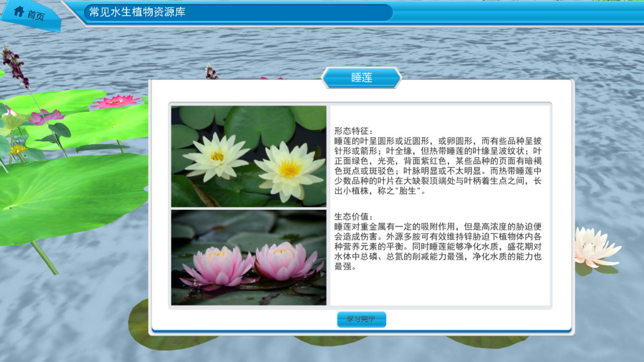Click the 睡莲 title badge
Viewport: 644px width, 362px height.
tap(362, 78)
